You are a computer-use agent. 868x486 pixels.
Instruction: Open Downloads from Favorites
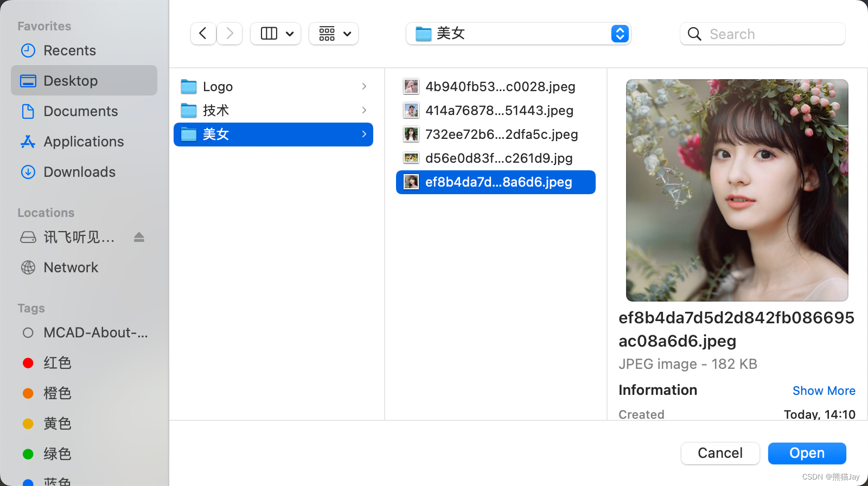click(79, 172)
